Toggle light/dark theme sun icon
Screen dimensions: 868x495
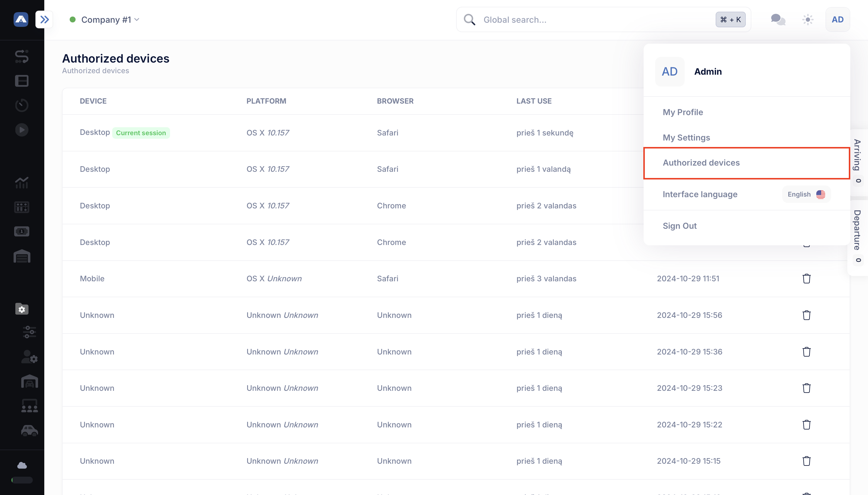[x=808, y=19]
